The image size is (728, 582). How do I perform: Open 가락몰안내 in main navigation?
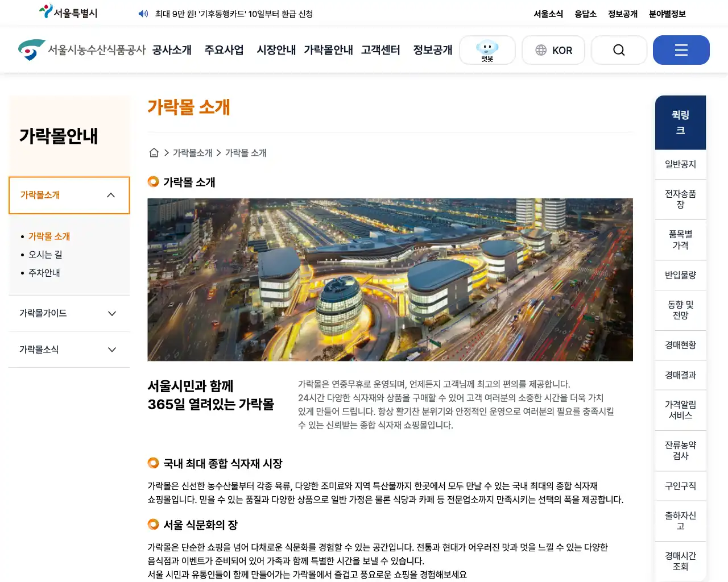[328, 50]
